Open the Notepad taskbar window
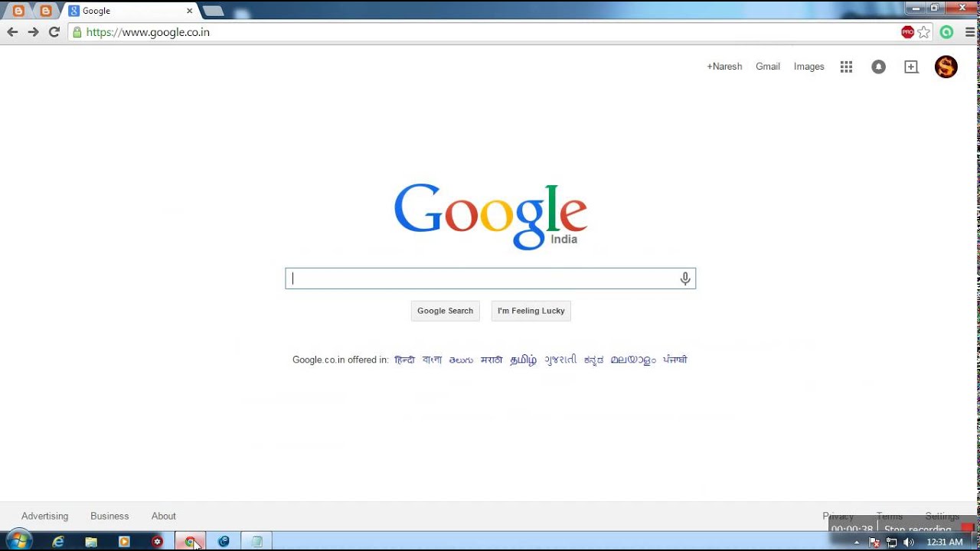 pos(256,542)
